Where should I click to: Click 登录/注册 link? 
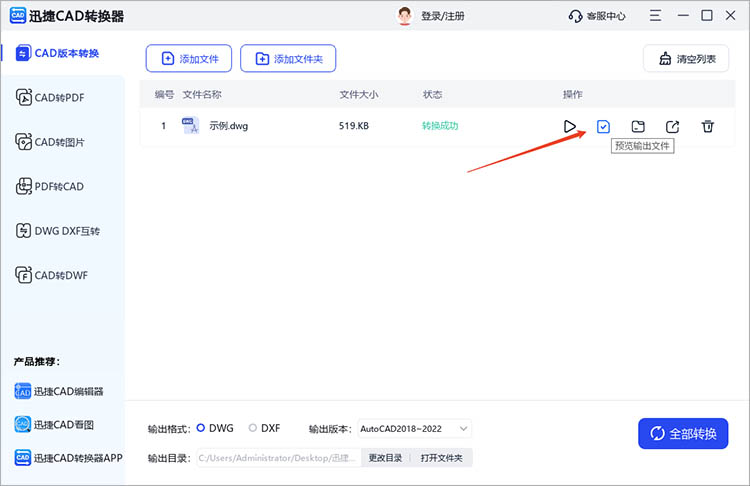443,16
